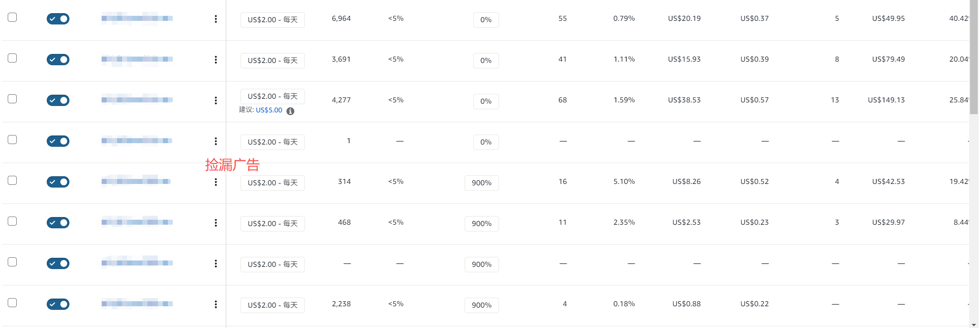980x328 pixels.
Task: Switch off toggle in the 5.10% CTR row
Action: tap(58, 182)
